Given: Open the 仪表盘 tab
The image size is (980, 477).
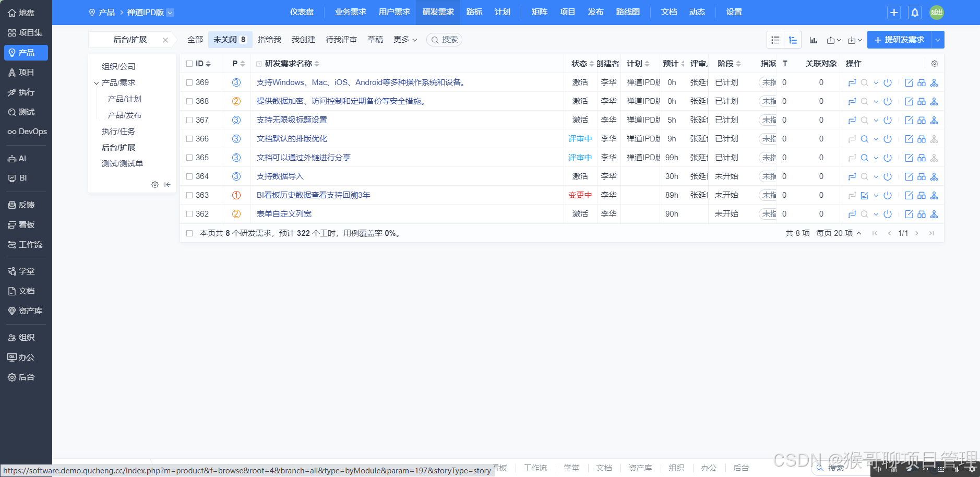Looking at the screenshot, I should [302, 12].
